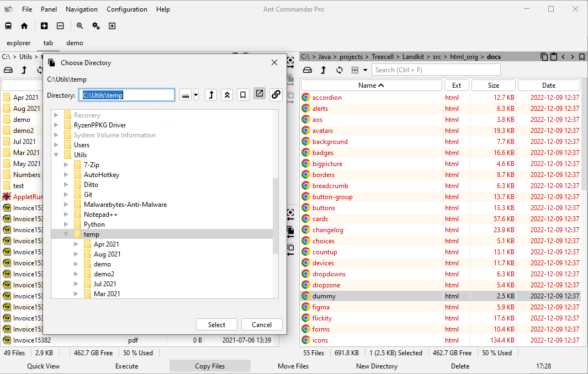Screen dimensions: 588x374
Task: Click the selection mode icon in right panel
Action: [x=355, y=70]
